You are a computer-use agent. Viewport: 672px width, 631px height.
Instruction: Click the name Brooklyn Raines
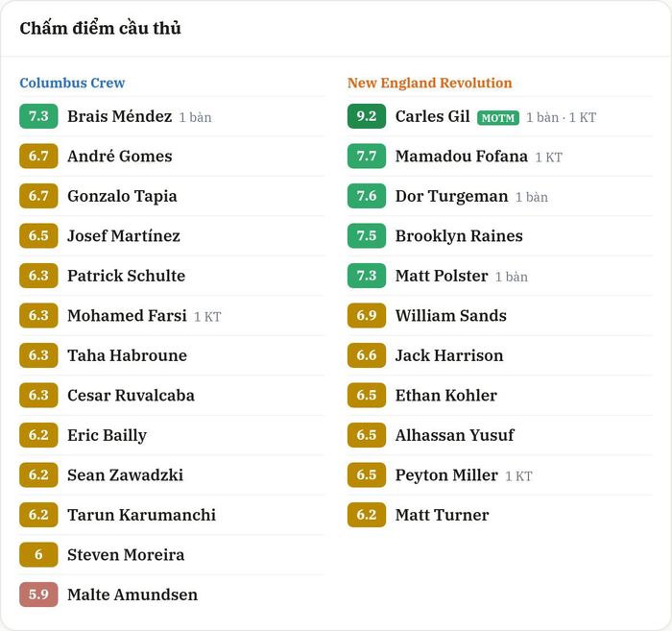459,235
